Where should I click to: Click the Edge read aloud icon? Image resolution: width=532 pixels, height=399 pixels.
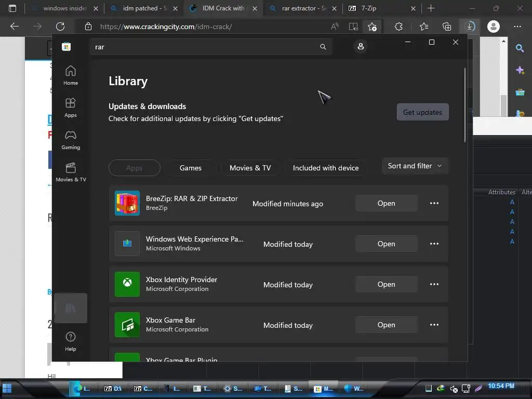click(335, 26)
